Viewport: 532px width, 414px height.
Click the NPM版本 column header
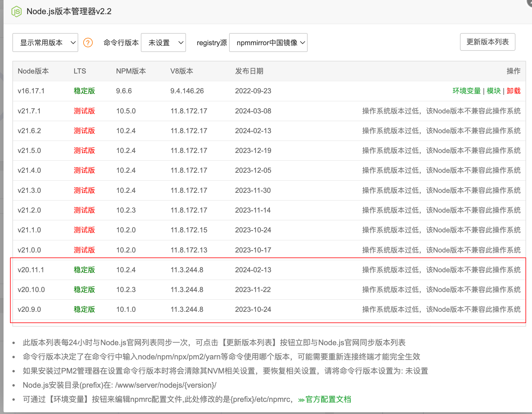pos(131,71)
